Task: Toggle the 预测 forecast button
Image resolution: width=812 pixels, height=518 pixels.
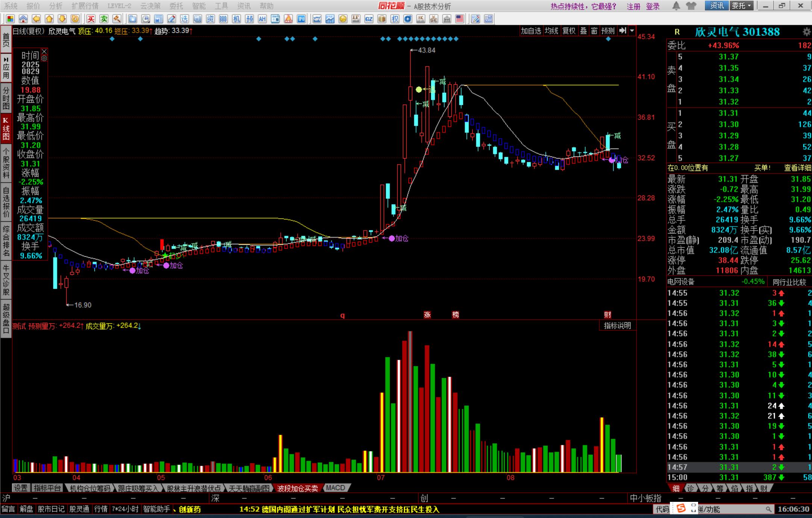Action: [x=607, y=31]
